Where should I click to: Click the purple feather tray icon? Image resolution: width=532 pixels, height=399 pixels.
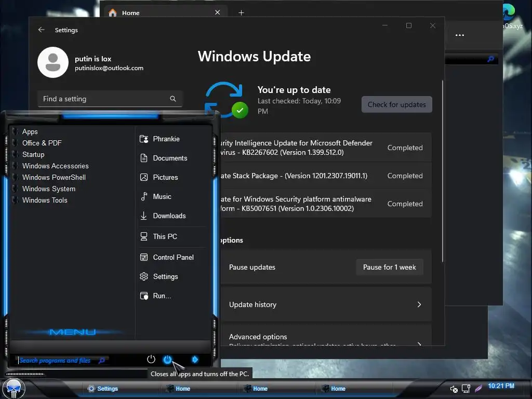click(x=478, y=389)
